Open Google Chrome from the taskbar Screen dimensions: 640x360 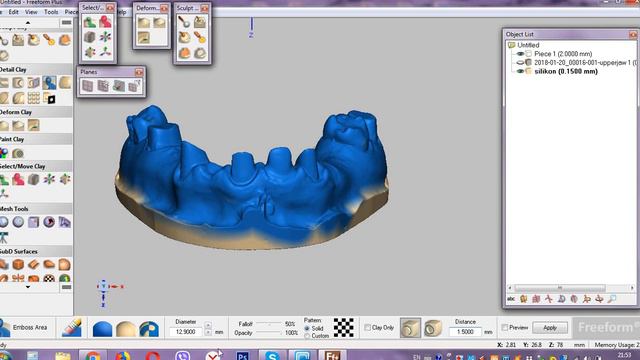click(93, 356)
